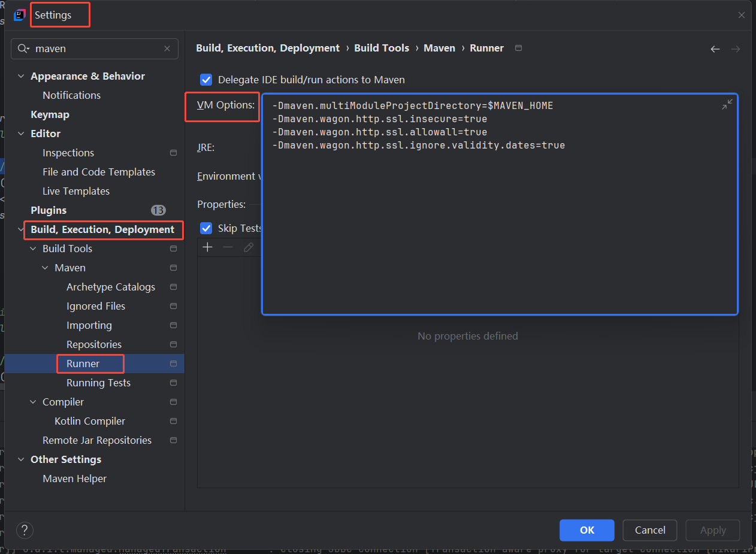The width and height of the screenshot is (756, 554).
Task: Cancel the Settings dialog
Action: 650,530
